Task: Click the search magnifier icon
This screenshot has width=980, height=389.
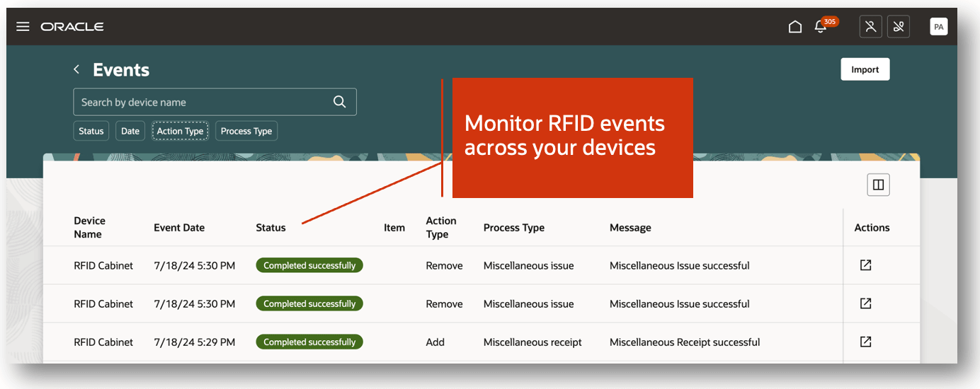Action: pos(340,102)
